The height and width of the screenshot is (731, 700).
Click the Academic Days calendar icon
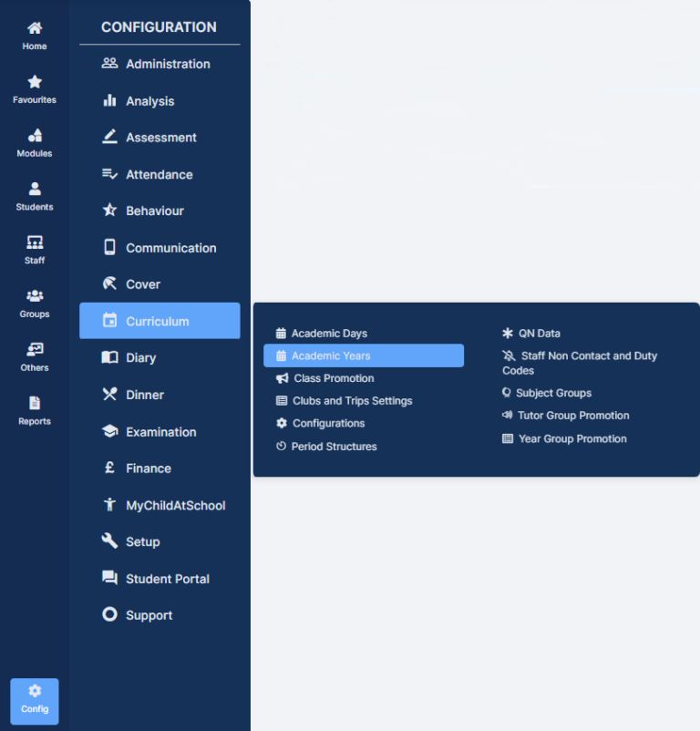[281, 333]
